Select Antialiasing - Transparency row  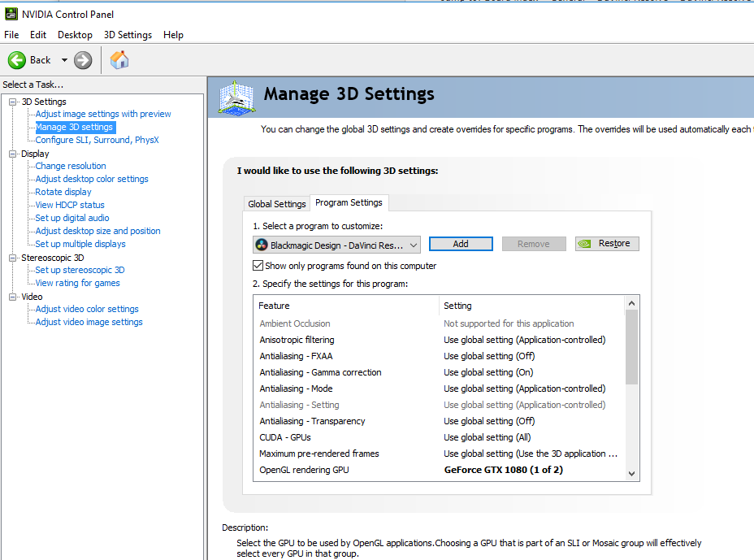click(439, 421)
